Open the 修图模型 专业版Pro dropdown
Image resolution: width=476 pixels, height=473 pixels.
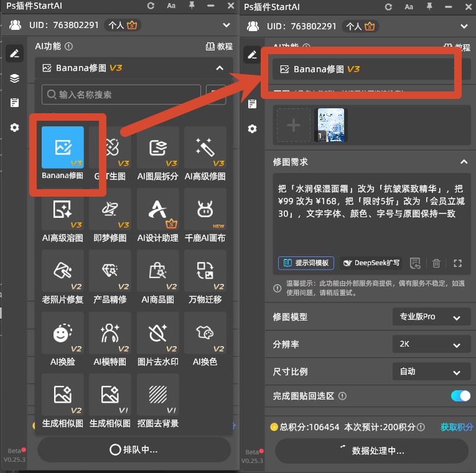431,317
